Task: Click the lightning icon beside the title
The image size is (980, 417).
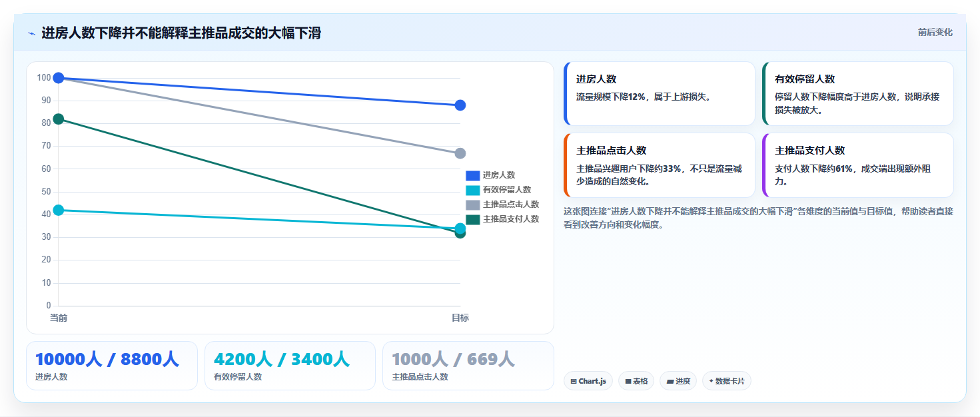Action: 31,33
